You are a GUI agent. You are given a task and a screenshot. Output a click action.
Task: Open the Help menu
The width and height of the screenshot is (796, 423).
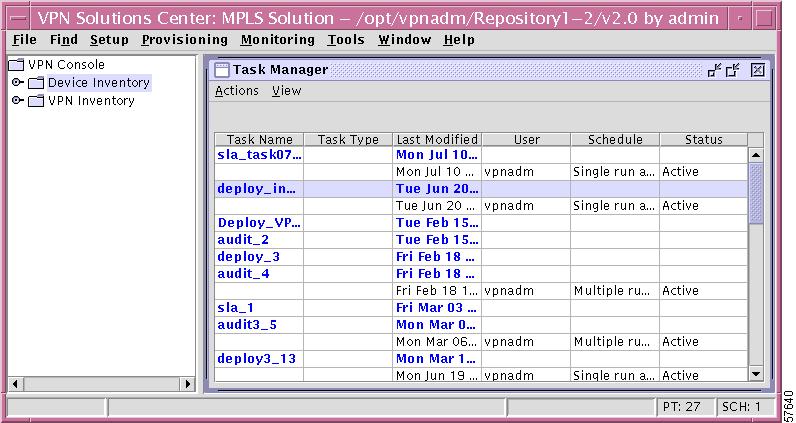(x=459, y=40)
